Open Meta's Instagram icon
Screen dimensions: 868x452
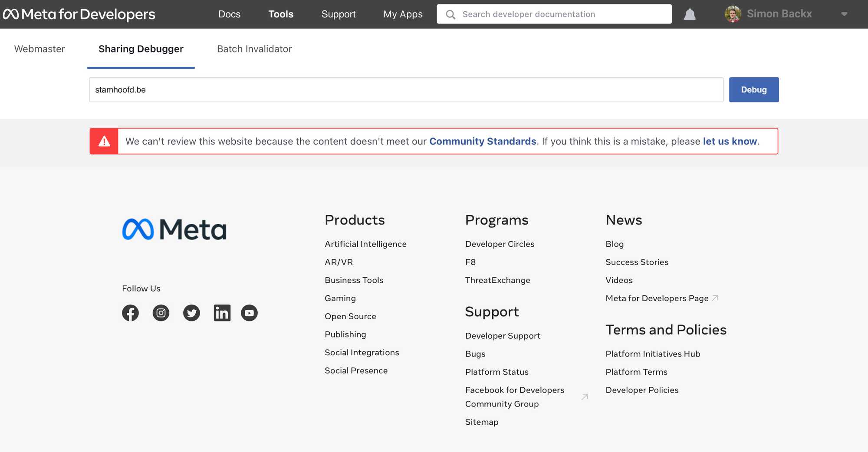point(161,313)
